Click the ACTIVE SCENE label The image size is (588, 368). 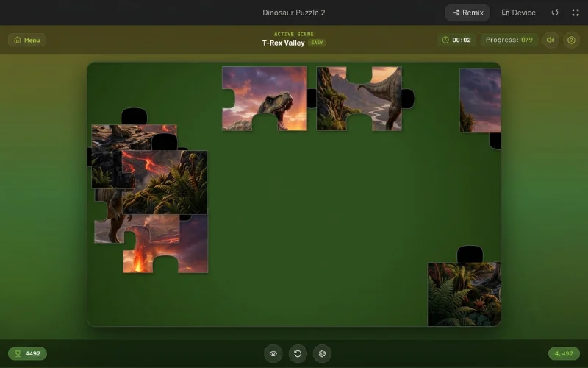click(x=293, y=34)
